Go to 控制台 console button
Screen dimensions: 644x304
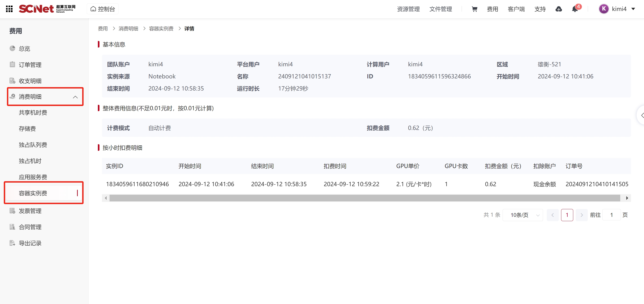tap(103, 9)
